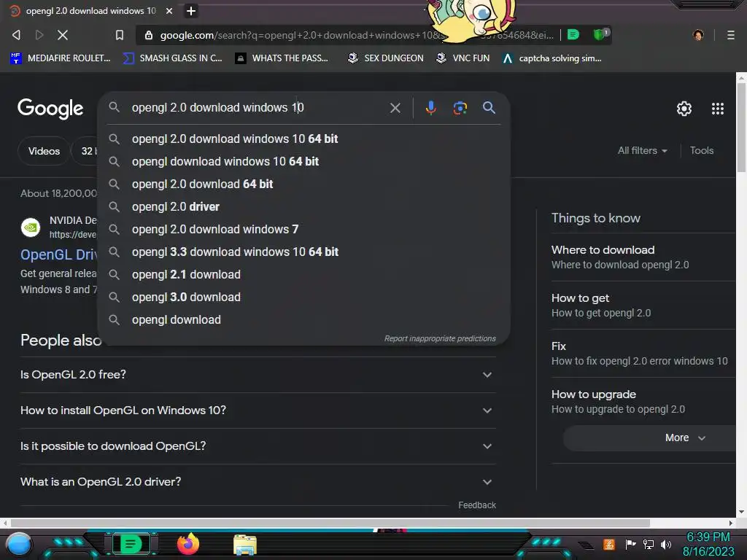Open the Start orb on taskbar

point(18,544)
